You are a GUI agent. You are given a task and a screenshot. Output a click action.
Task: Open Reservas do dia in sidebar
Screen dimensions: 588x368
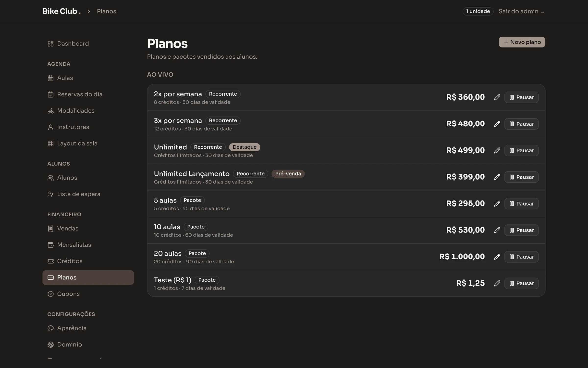(88, 94)
